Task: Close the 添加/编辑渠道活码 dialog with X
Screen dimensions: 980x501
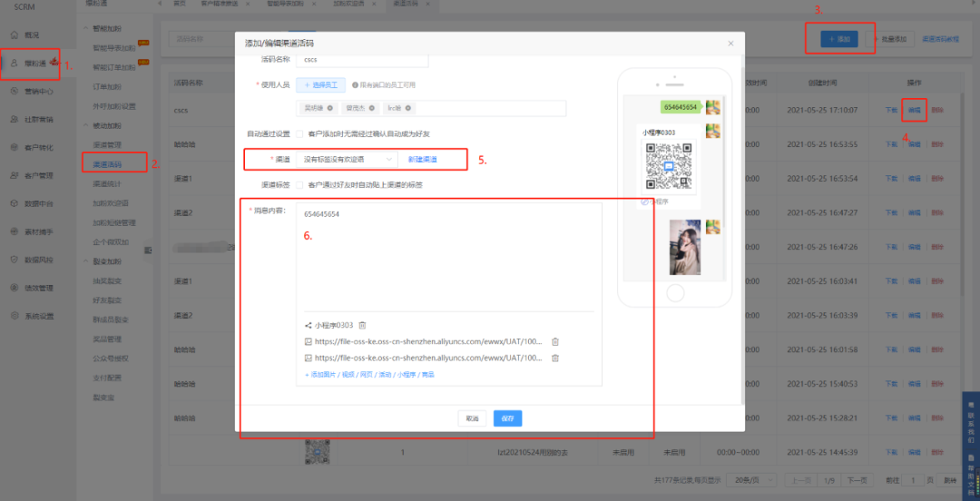Action: (730, 44)
